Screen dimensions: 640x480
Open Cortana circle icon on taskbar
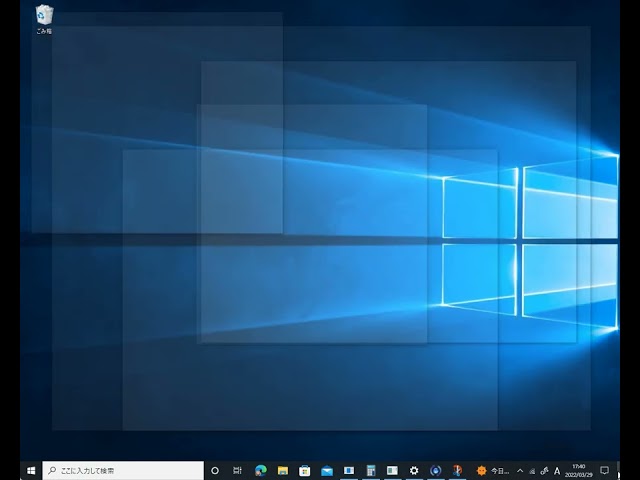pyautogui.click(x=215, y=471)
